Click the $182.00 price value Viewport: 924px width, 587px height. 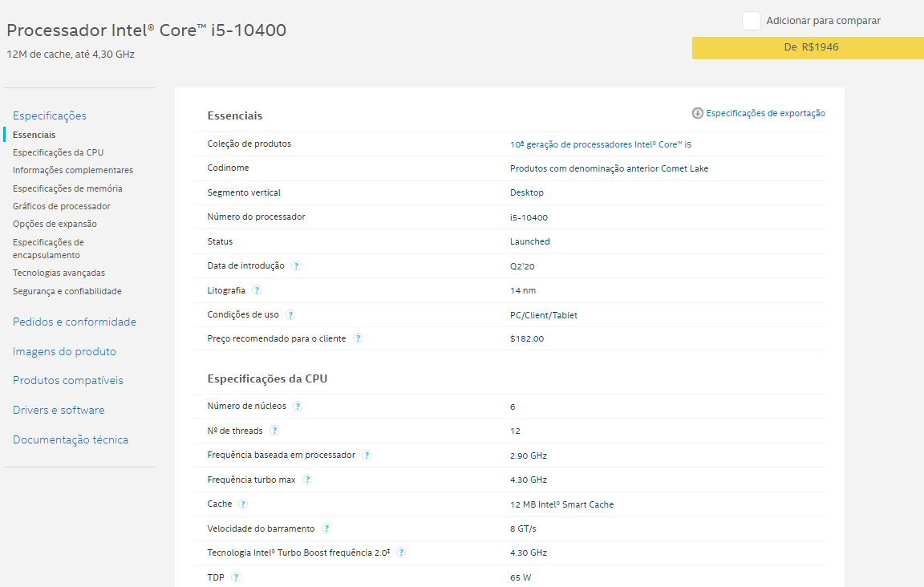527,339
